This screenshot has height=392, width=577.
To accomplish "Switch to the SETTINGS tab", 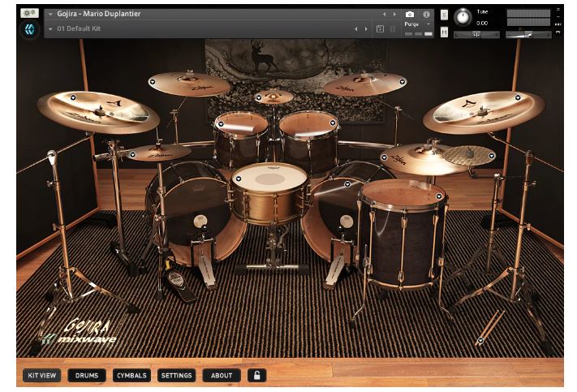I will click(x=177, y=376).
